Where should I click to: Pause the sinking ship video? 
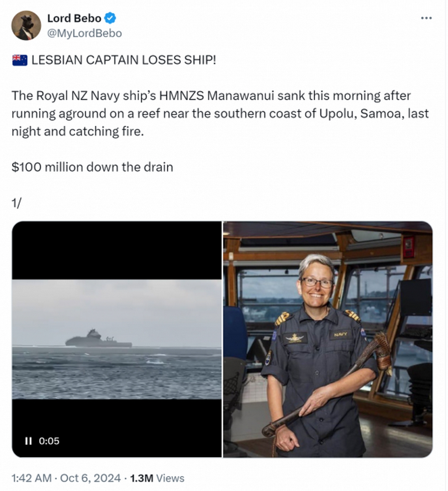(28, 441)
